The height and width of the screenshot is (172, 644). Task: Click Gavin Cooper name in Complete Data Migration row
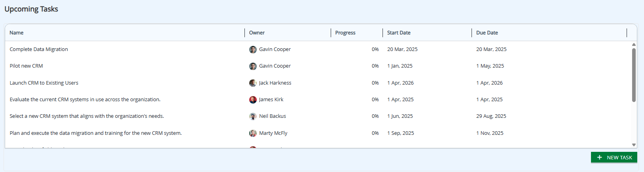275,49
